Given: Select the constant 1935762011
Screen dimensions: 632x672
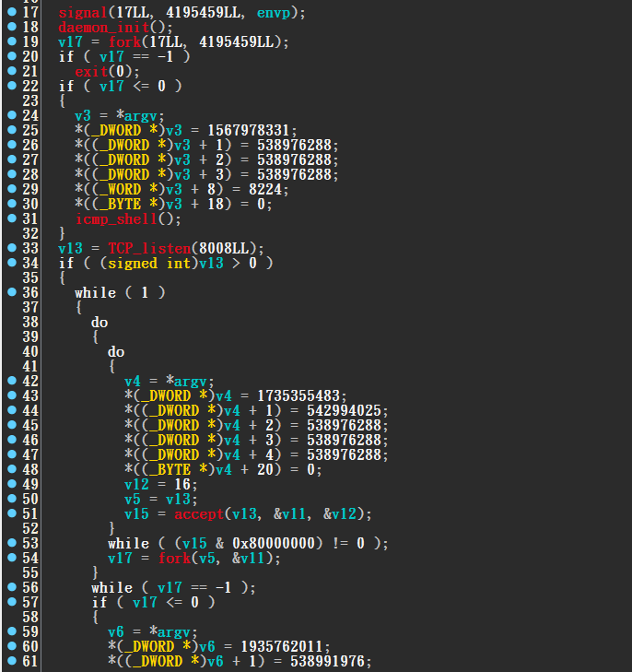Looking at the screenshot, I should pos(281,647).
